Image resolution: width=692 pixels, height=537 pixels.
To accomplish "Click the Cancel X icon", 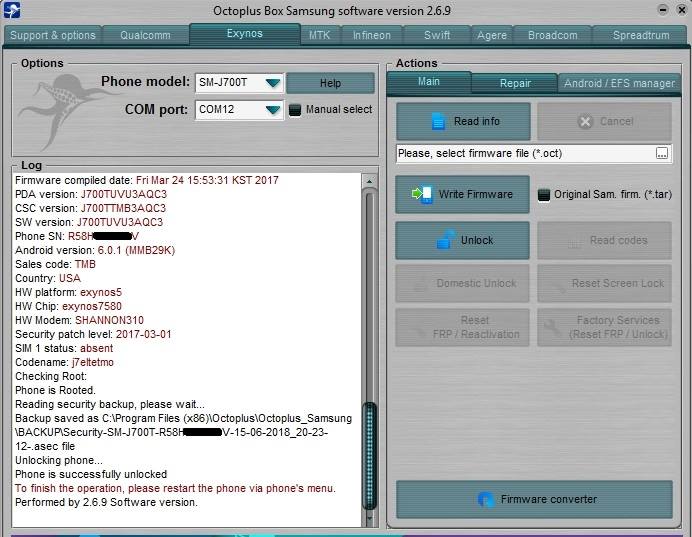I will pyautogui.click(x=585, y=121).
